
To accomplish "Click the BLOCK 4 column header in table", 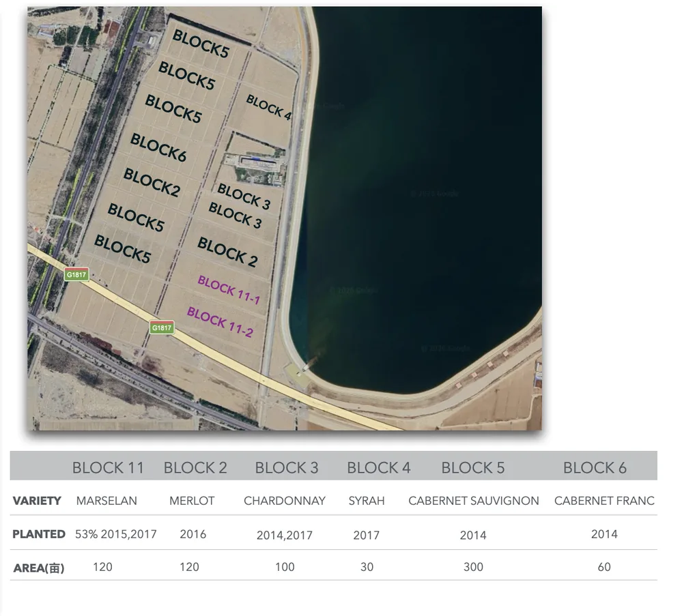I will point(378,468).
